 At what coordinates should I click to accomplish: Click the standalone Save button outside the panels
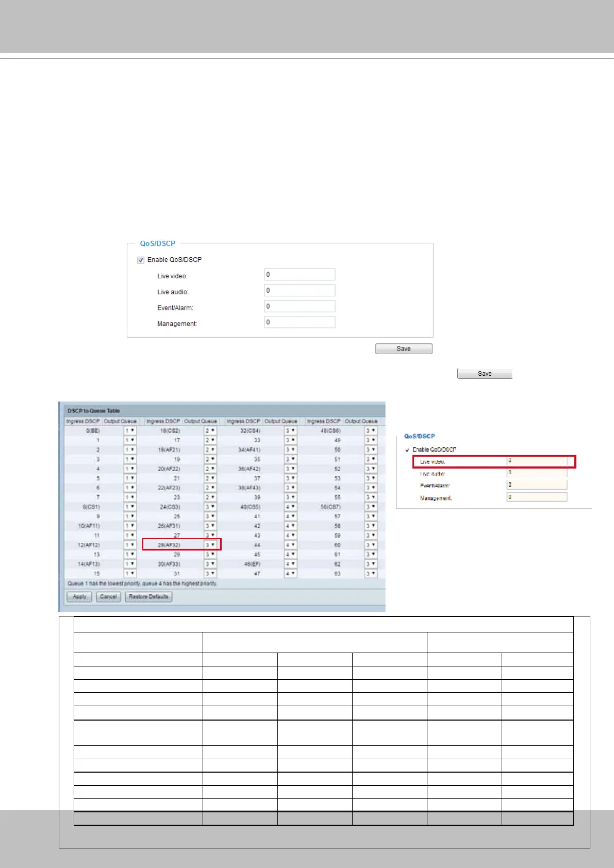click(485, 374)
